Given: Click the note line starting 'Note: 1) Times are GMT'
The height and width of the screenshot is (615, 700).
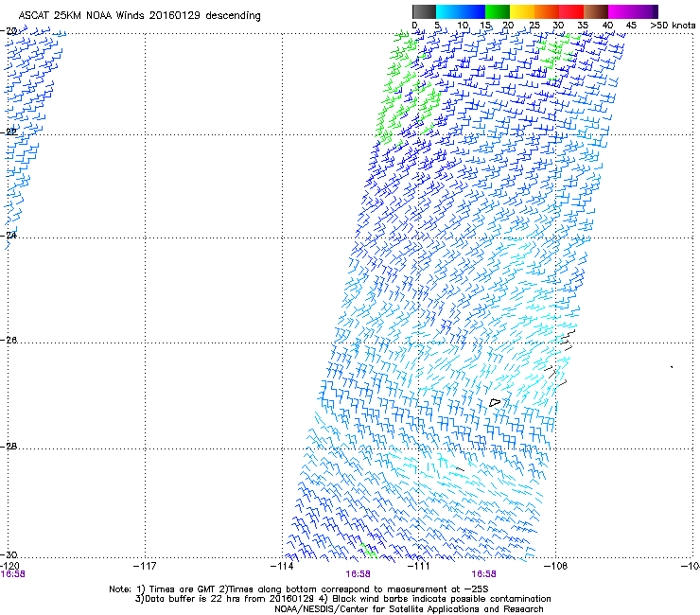Looking at the screenshot, I should (299, 589).
